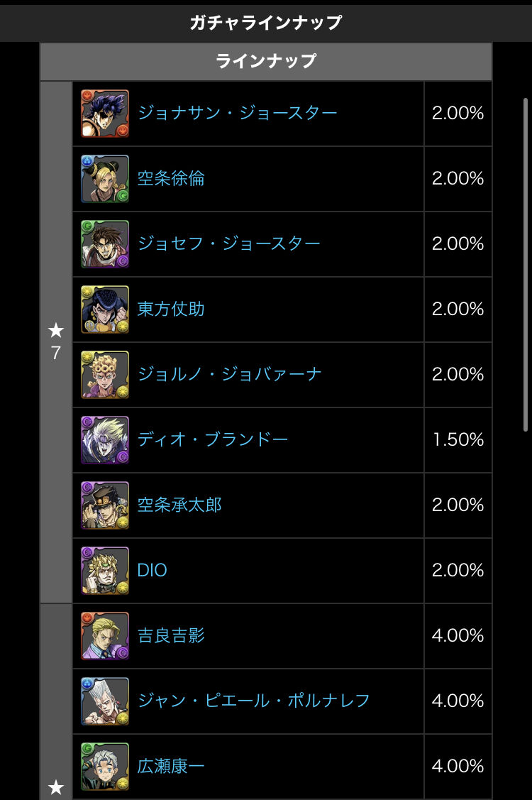Open Giorno Giovanna's portrait icon
532x800 pixels.
click(x=105, y=375)
